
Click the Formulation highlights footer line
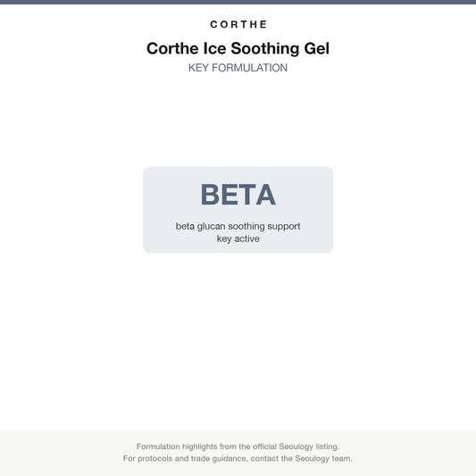(238, 447)
